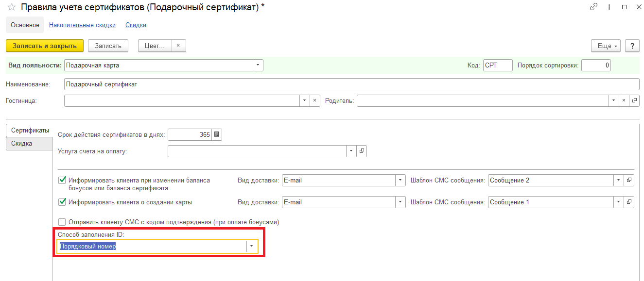Expand the Услуга счета на оплату dropdown

click(351, 151)
